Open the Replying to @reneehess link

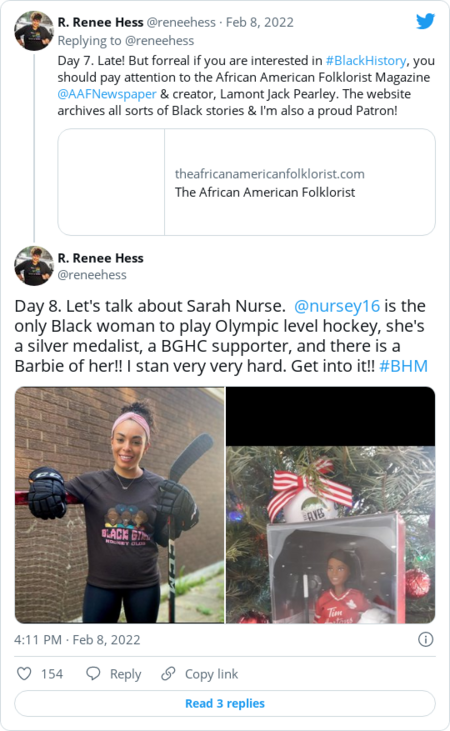point(126,41)
